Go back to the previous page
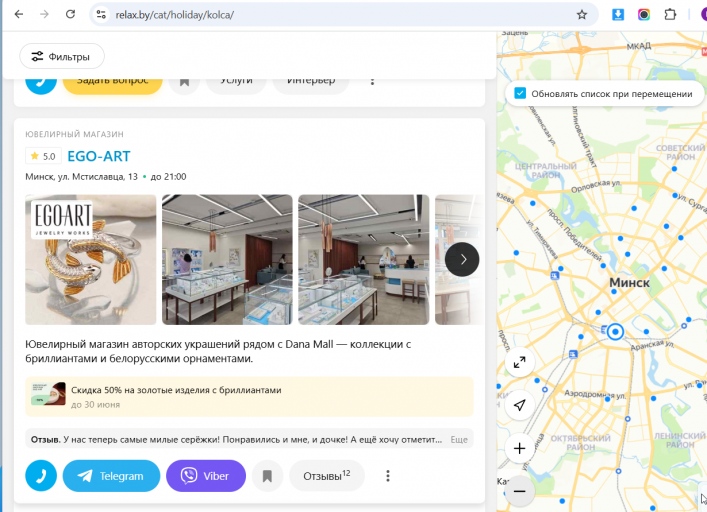 (19, 14)
